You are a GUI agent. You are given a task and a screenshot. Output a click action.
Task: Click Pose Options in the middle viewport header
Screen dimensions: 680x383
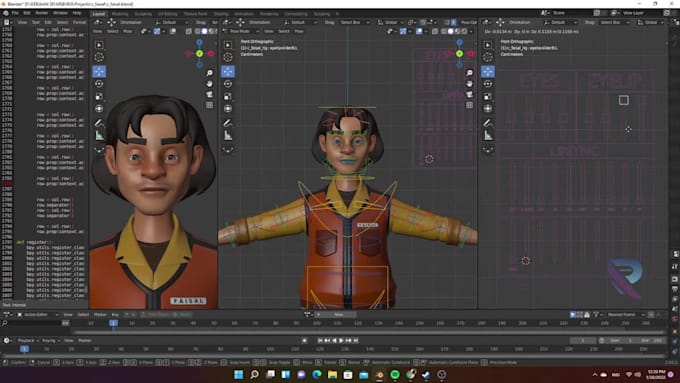469,22
